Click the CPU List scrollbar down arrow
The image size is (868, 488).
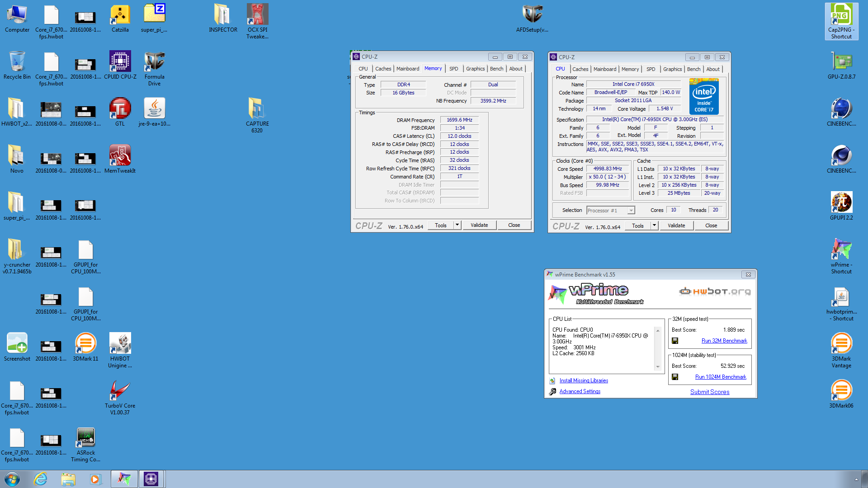pyautogui.click(x=658, y=367)
